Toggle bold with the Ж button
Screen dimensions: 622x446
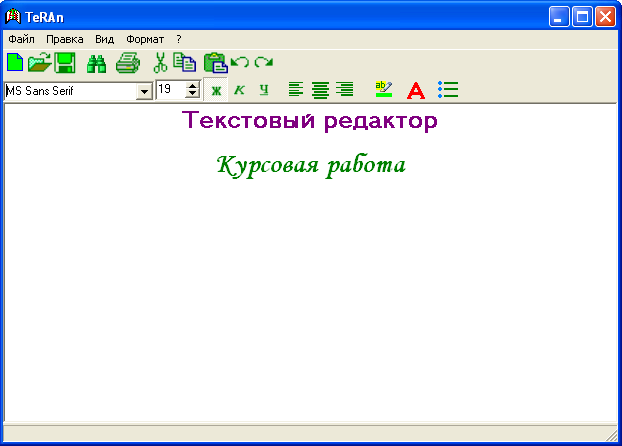click(x=216, y=90)
